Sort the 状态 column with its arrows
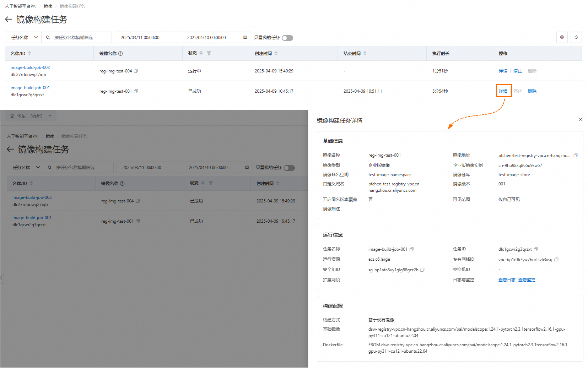The width and height of the screenshot is (588, 369). pyautogui.click(x=201, y=53)
